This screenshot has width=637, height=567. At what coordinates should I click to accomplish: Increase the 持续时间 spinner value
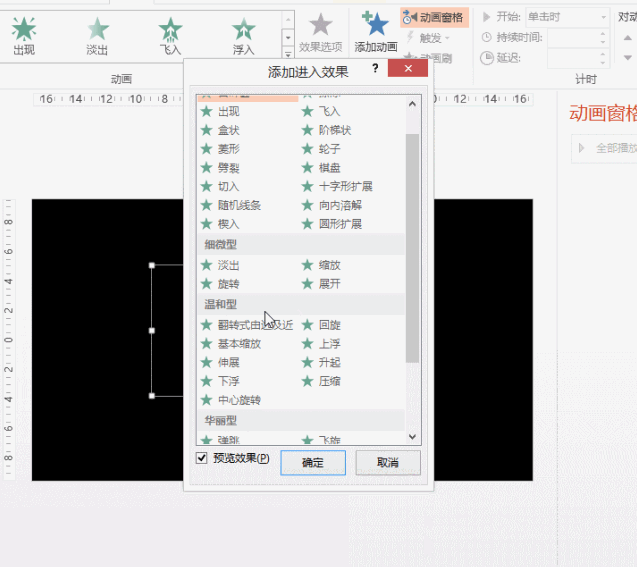point(603,34)
